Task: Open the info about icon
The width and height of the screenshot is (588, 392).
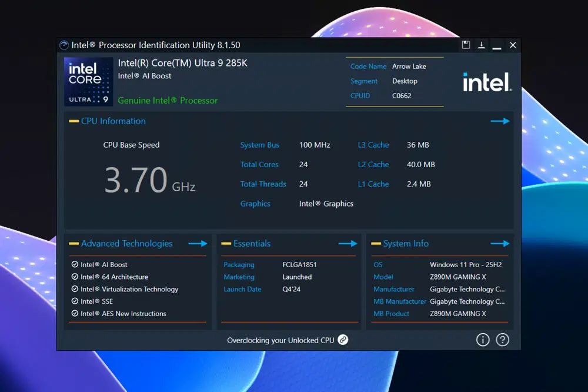Action: pos(483,340)
